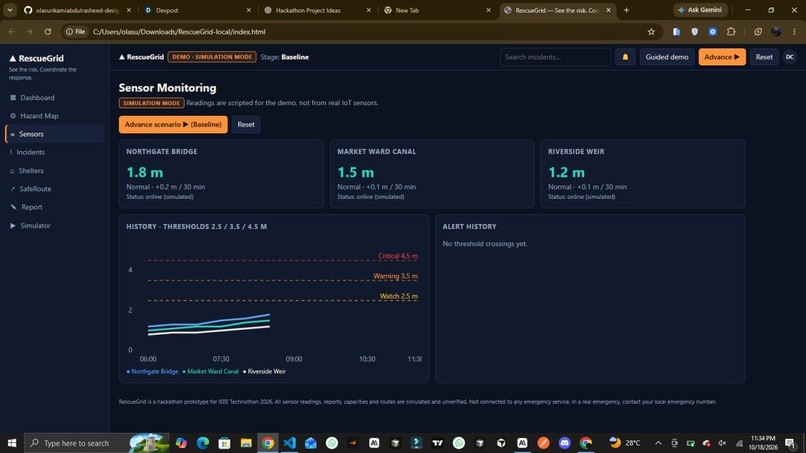
Task: Click the Shelters sidebar icon
Action: pyautogui.click(x=12, y=171)
